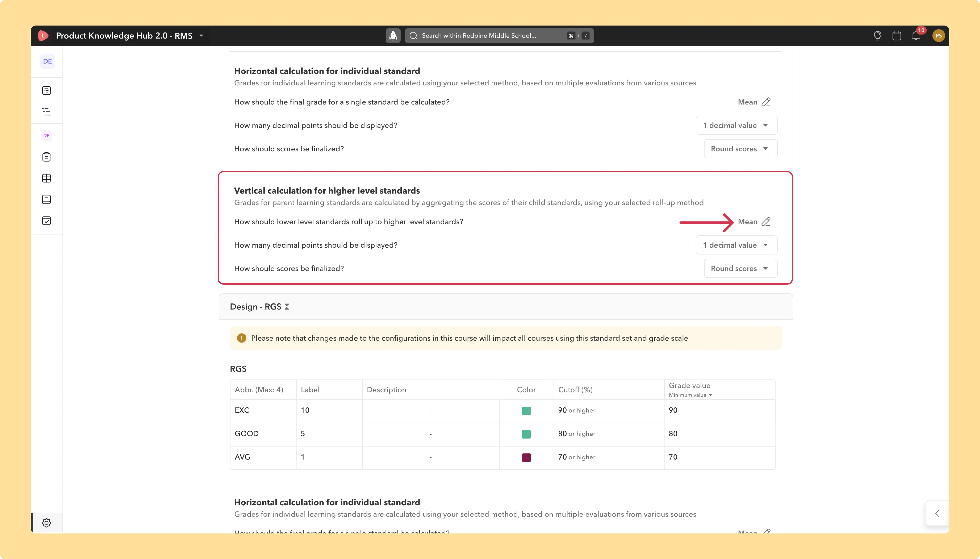The image size is (980, 559).
Task: Open the clipboard icon in sidebar
Action: click(x=46, y=157)
